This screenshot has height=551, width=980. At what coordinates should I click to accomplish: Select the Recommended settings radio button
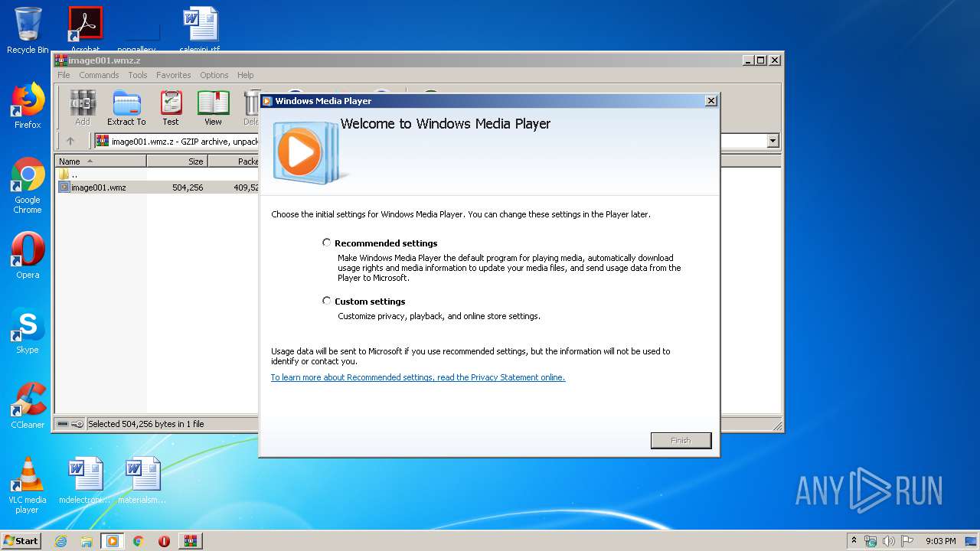(x=327, y=243)
